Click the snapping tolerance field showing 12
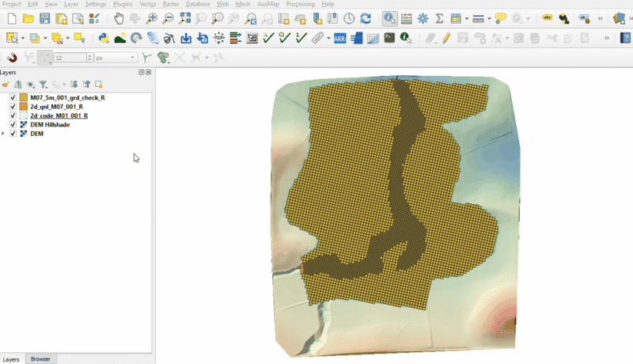The height and width of the screenshot is (364, 633). [x=70, y=58]
